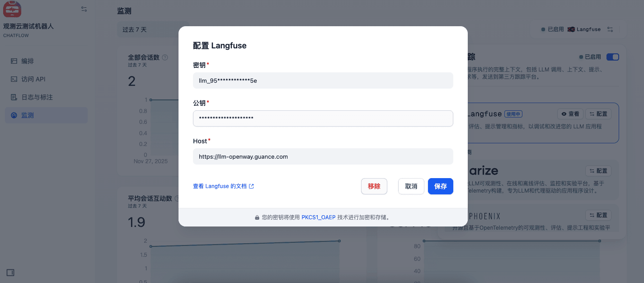Click the 保存 save button
Viewport: 644px width, 283px height.
pos(441,186)
